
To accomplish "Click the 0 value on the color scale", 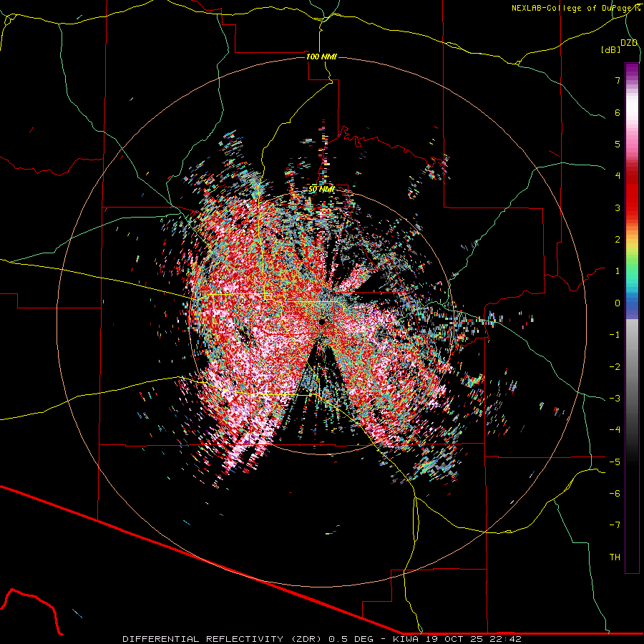I will pos(618,303).
